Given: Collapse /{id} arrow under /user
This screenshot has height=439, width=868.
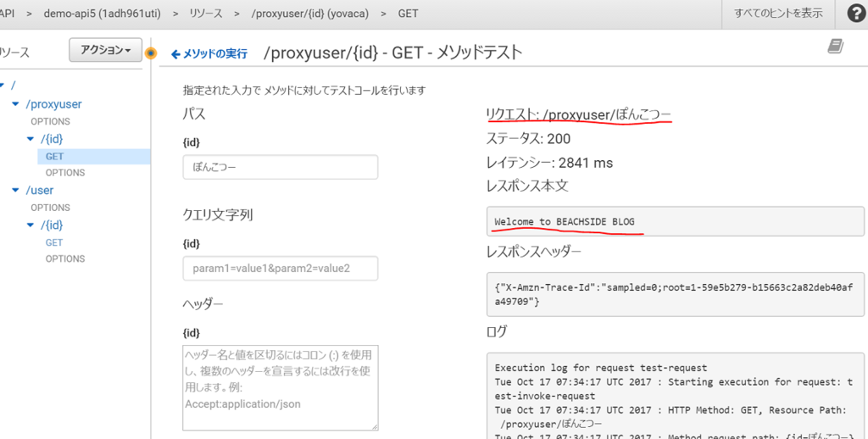Looking at the screenshot, I should 31,225.
